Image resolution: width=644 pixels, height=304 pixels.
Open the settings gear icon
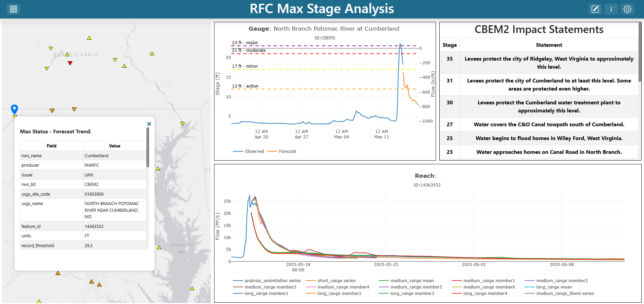click(x=628, y=9)
